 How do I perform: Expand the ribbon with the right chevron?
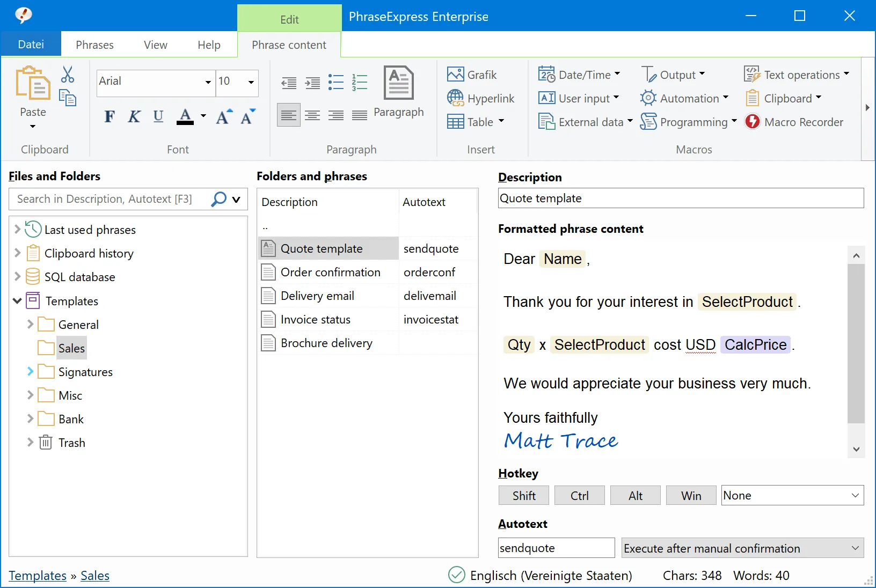[866, 107]
